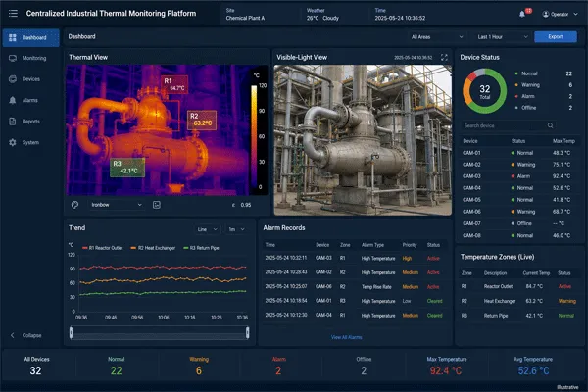Click the device status donut chart
The width and height of the screenshot is (588, 392).
tap(484, 91)
